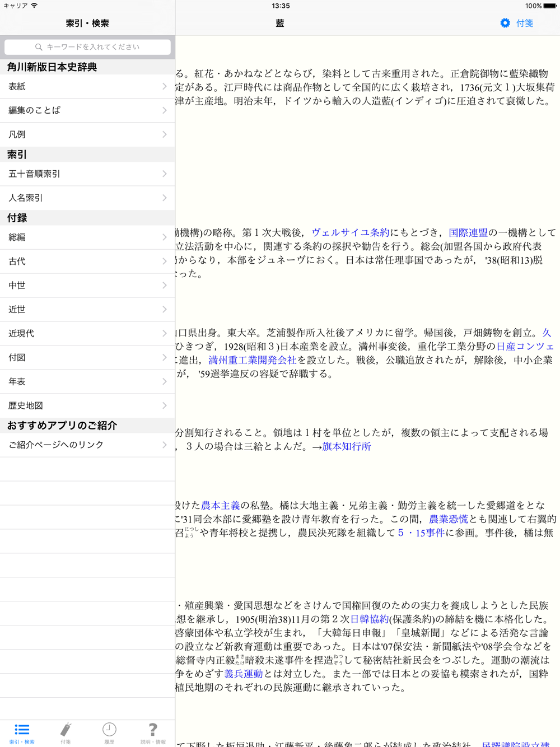Expand the 付図 row chevron

(x=164, y=357)
